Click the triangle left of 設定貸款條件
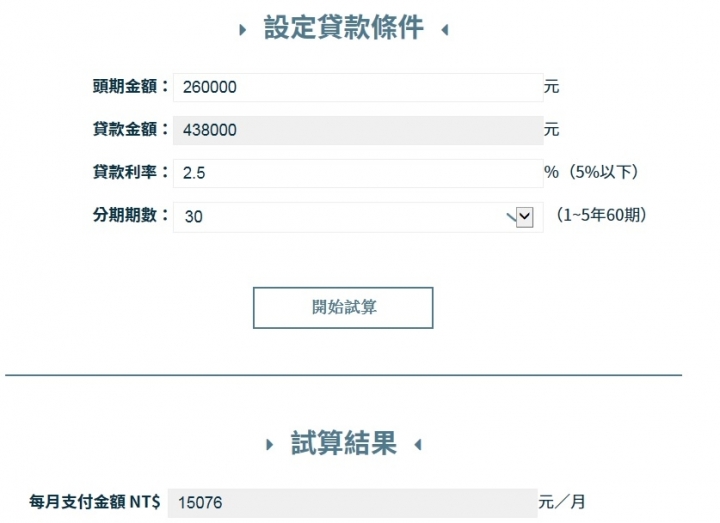 (243, 30)
